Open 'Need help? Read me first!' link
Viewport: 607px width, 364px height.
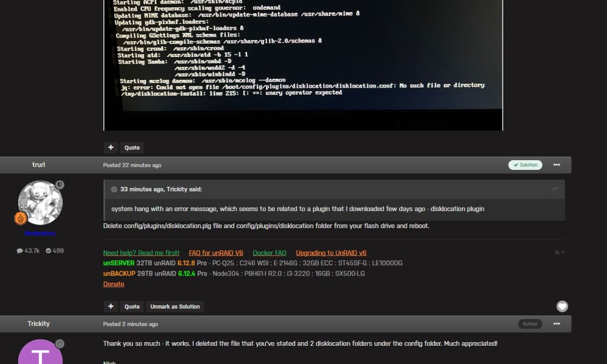pos(141,253)
